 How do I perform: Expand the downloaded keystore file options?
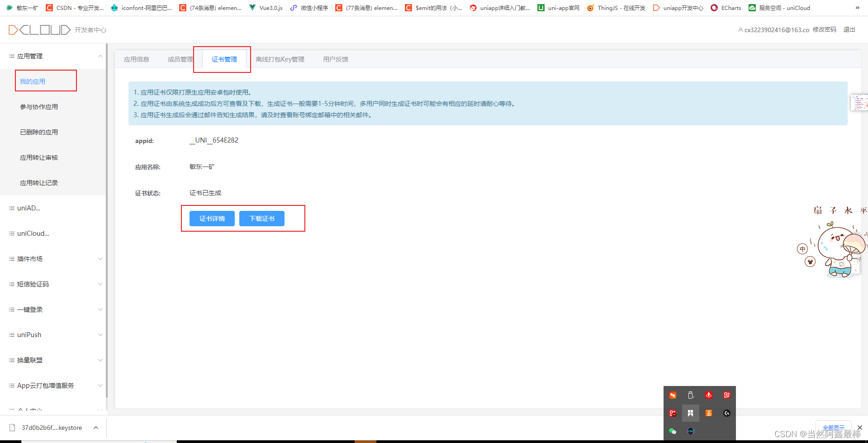pyautogui.click(x=95, y=427)
